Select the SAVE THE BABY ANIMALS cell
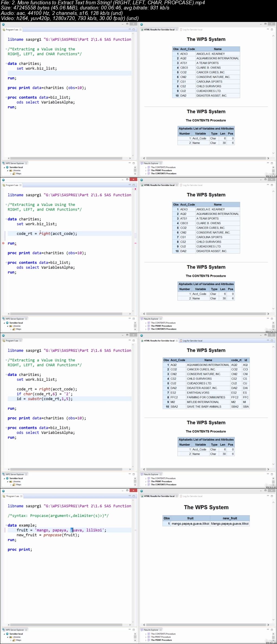Viewport: 277px width, 644px height. click(x=208, y=407)
